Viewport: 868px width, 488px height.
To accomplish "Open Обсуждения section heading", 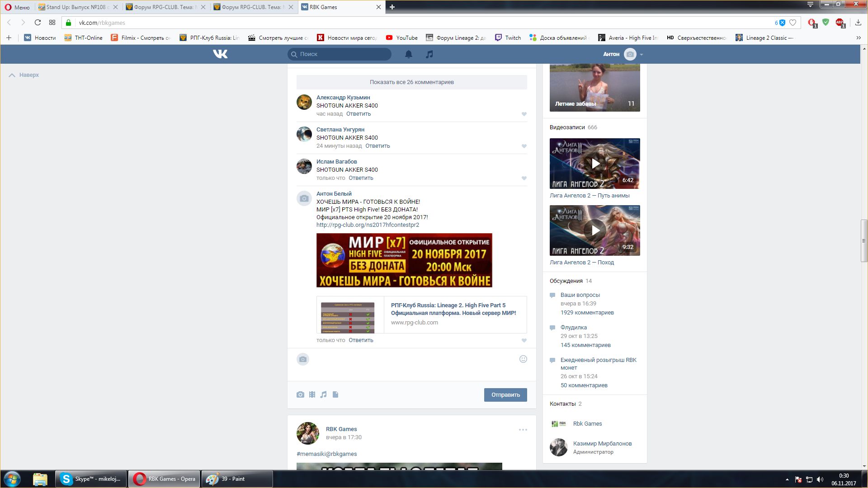I will click(566, 281).
